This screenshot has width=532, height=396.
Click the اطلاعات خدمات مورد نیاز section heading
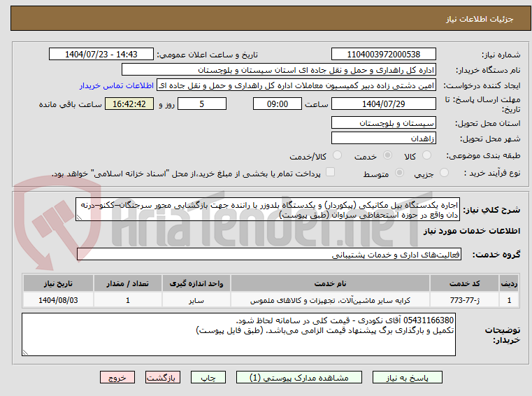(472, 231)
